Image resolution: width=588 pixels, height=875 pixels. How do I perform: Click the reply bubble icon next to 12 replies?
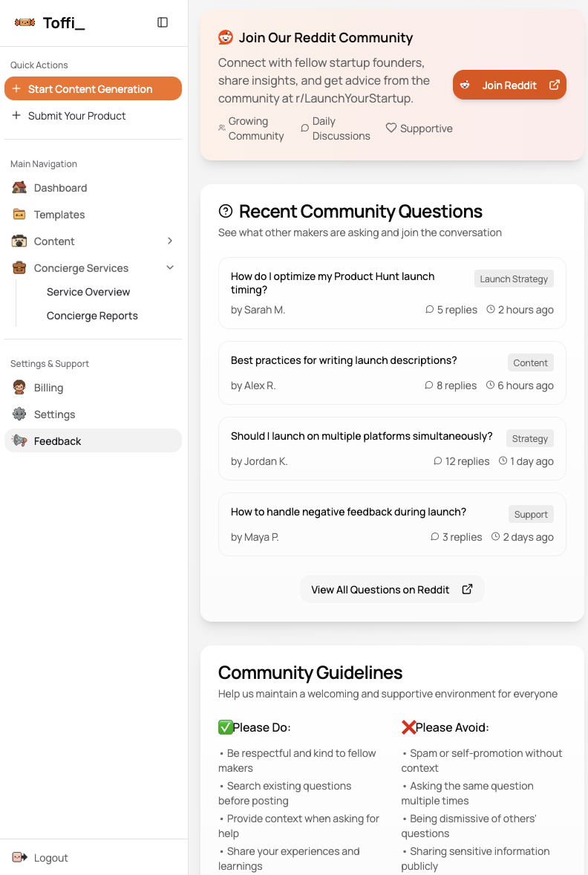click(x=437, y=461)
